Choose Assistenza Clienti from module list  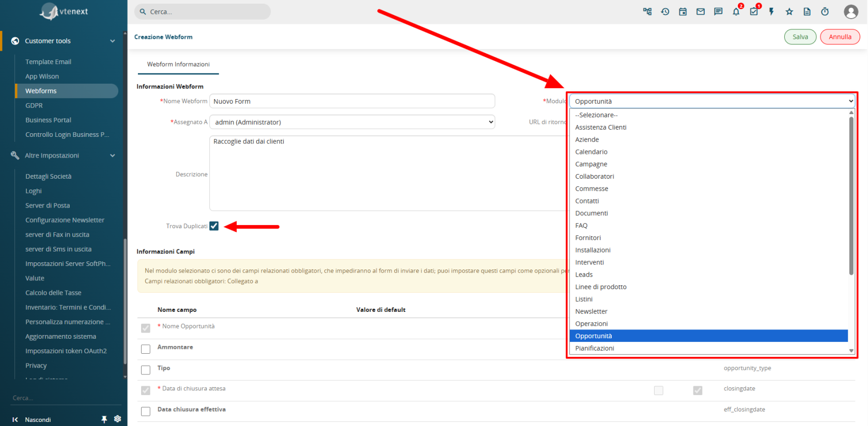708,127
